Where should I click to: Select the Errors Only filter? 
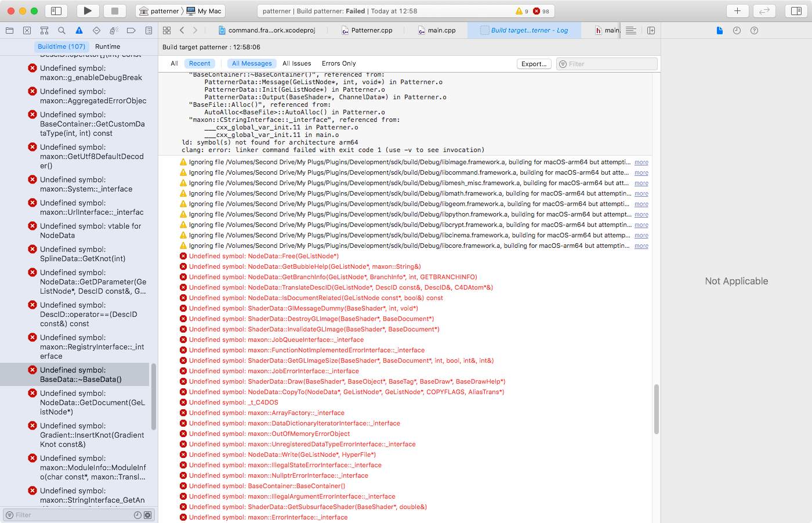(339, 63)
